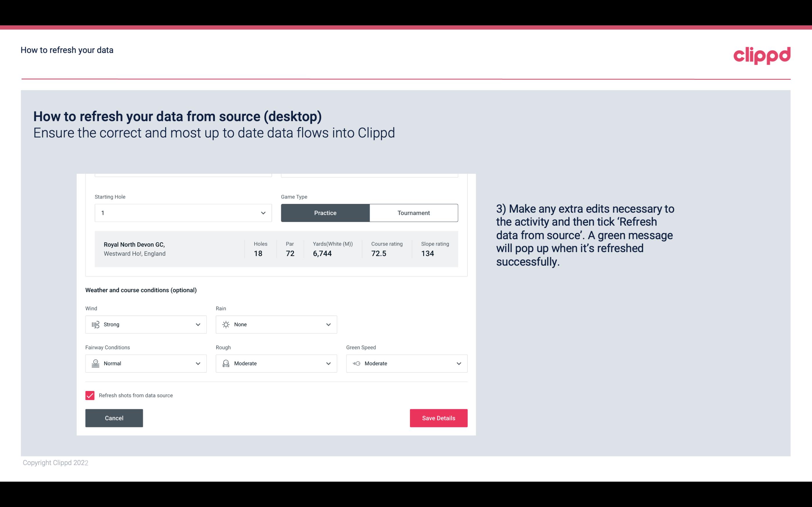Click the wind condition icon
812x507 pixels.
pos(95,324)
